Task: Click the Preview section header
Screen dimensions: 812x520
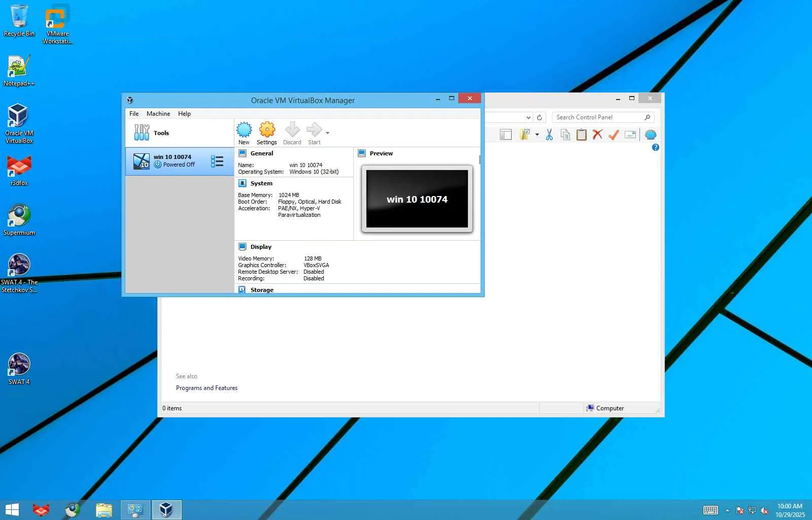Action: (381, 153)
